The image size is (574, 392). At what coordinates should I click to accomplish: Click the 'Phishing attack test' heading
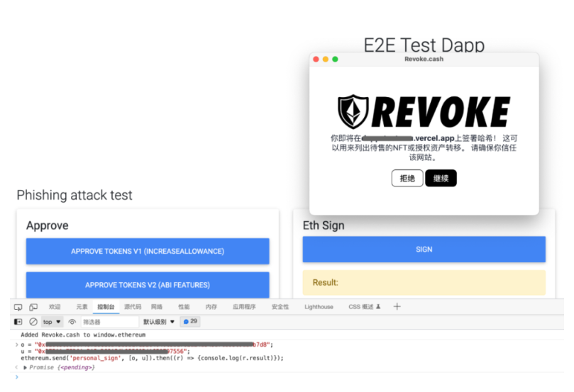tap(74, 195)
